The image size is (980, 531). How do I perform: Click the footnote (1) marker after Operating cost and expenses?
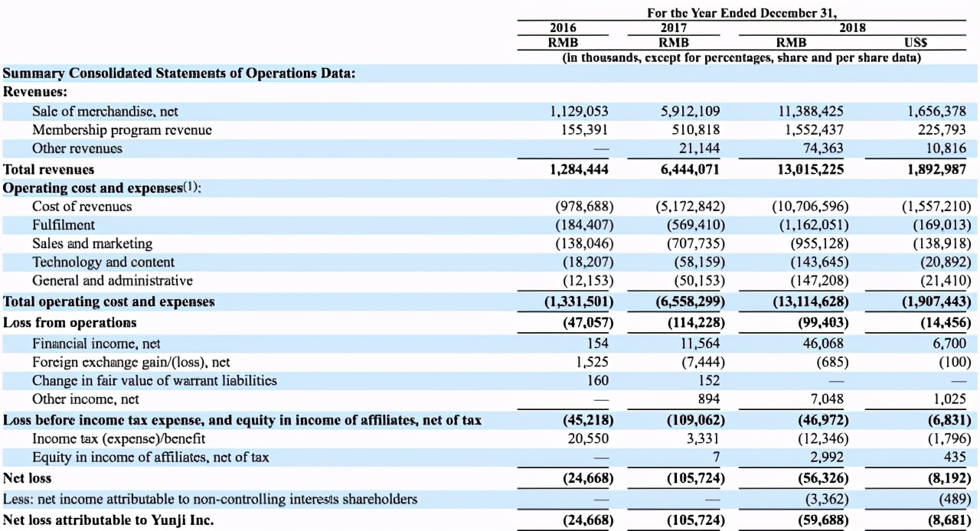pos(188,187)
